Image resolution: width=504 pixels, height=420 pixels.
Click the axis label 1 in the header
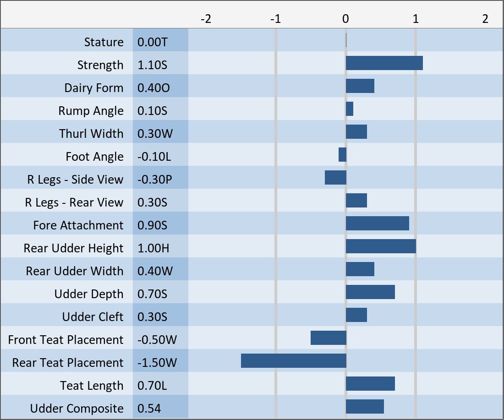point(415,19)
